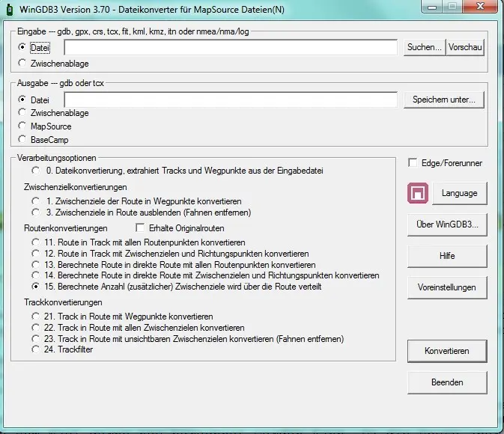The height and width of the screenshot is (434, 504).
Task: Click the 'Vorschau' preview button
Action: [465, 47]
